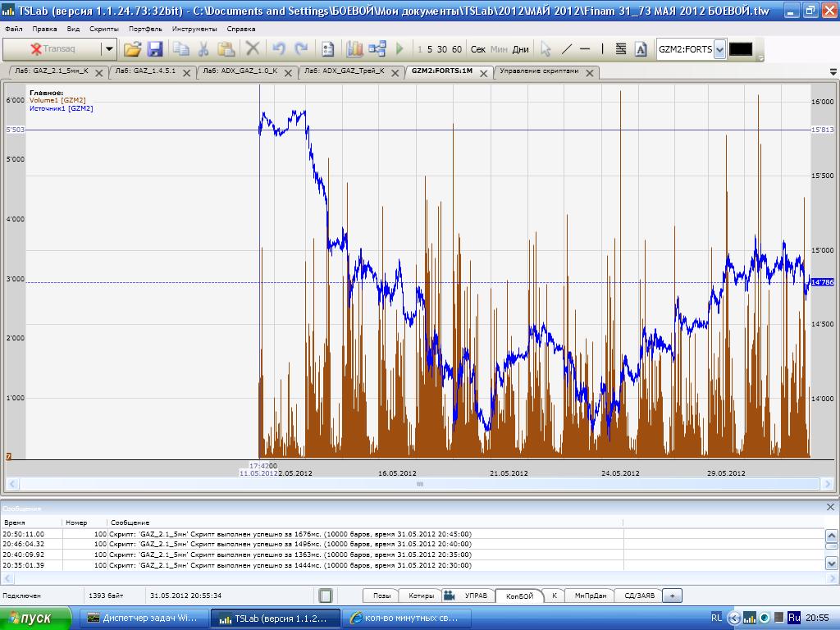Click the text label tool icon
Viewport: 840px width, 630px height.
pos(641,49)
